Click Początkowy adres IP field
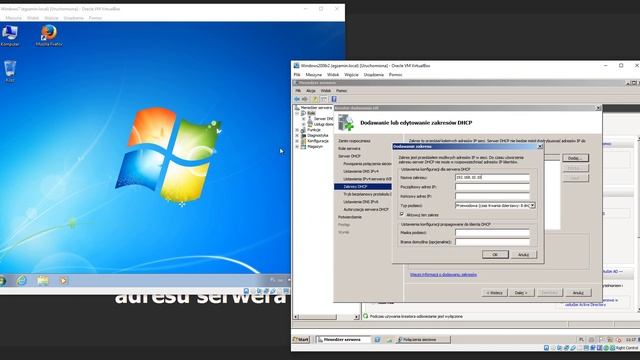Viewport: 640px width, 360px height. pyautogui.click(x=492, y=187)
